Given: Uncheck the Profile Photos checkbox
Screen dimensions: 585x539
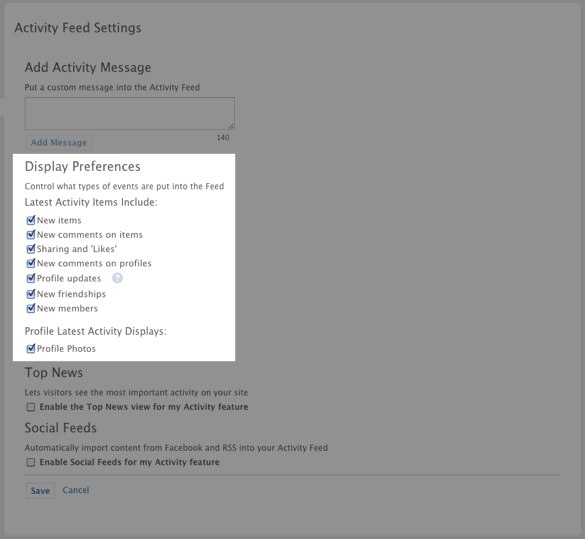Looking at the screenshot, I should tap(31, 349).
